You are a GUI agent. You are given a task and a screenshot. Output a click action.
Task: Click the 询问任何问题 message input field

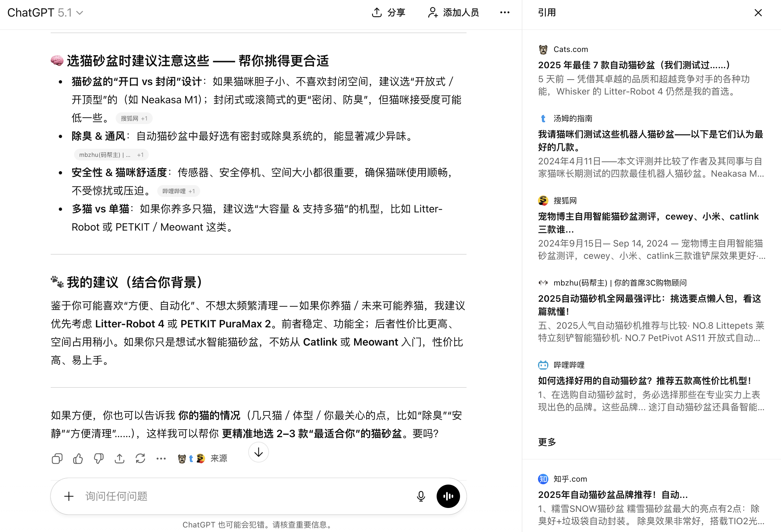tap(235, 496)
